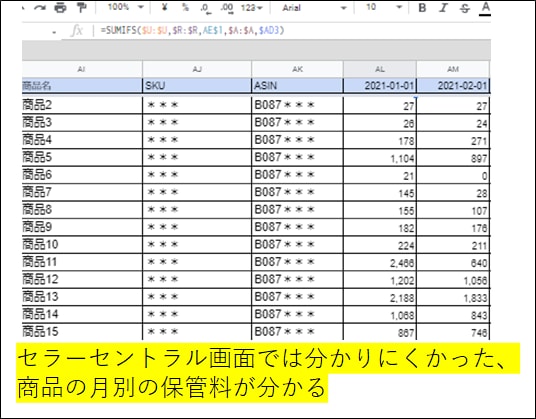Click value 2,188 for 商品13
The image size is (536, 419).
(380, 297)
